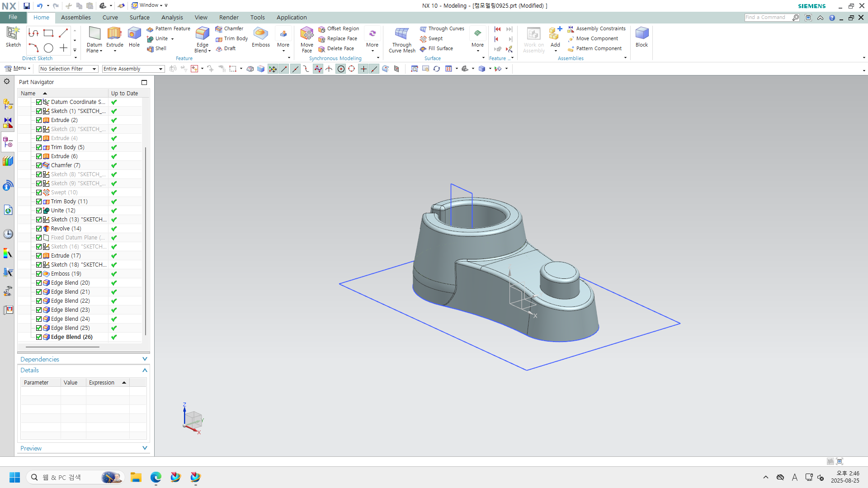The height and width of the screenshot is (488, 868).
Task: Switch to the Surface ribbon tab
Action: [x=139, y=17]
